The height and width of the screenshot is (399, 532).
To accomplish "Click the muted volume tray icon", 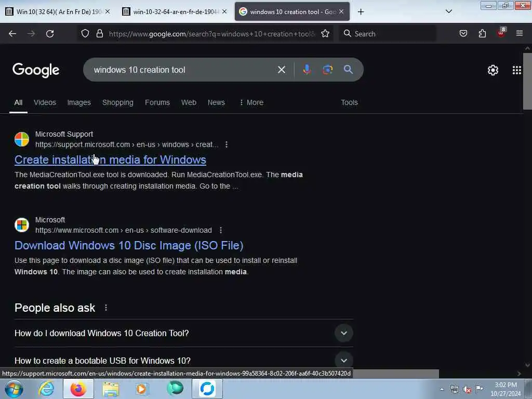I will pos(467,389).
